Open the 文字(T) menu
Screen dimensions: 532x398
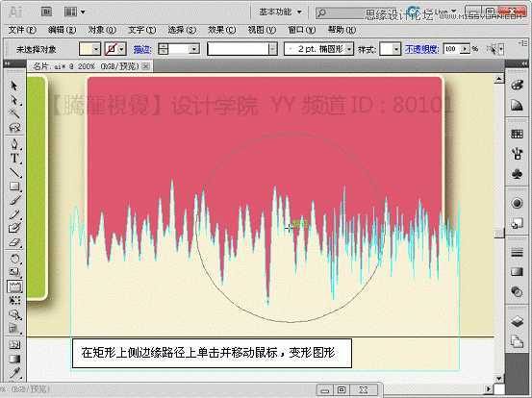(141, 30)
